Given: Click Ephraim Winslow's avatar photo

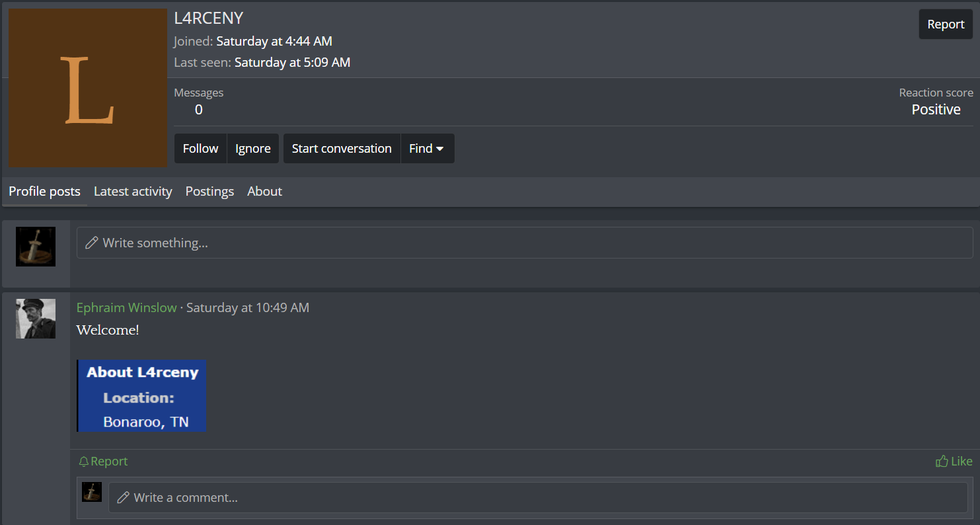Looking at the screenshot, I should pos(36,319).
